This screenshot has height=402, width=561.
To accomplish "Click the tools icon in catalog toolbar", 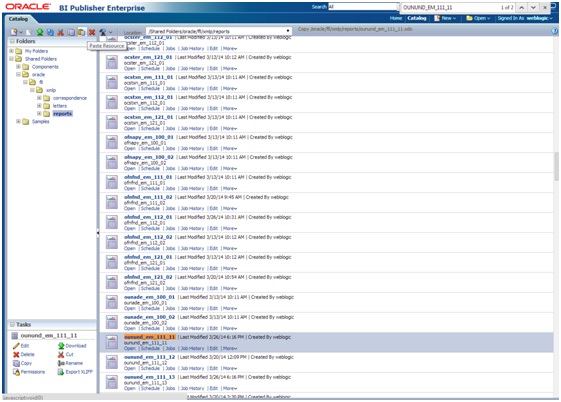I will point(103,32).
